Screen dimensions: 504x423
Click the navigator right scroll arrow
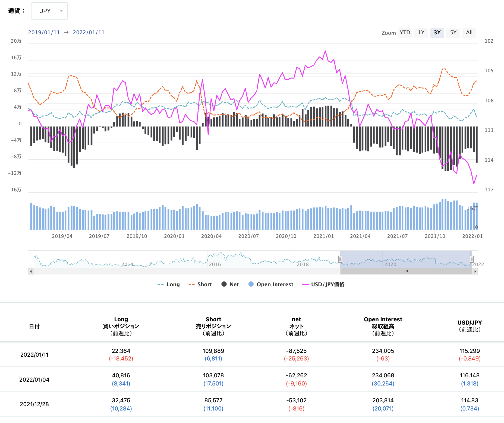(x=475, y=271)
